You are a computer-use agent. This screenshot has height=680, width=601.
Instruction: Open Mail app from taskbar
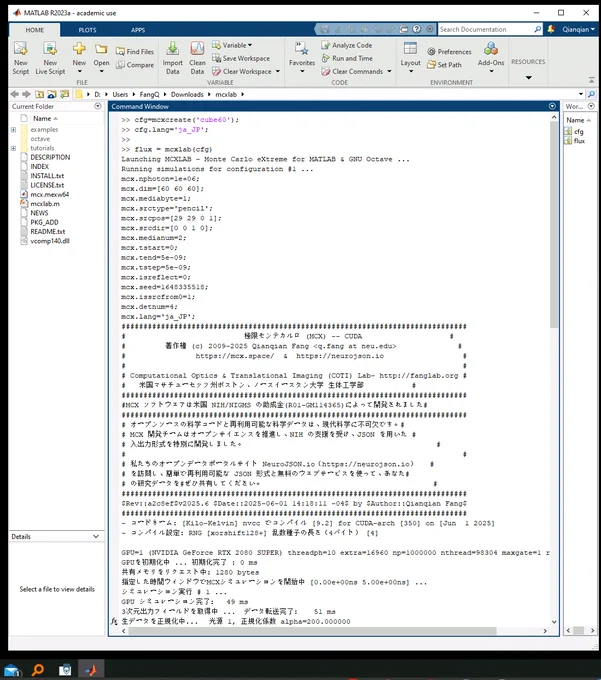point(12,670)
